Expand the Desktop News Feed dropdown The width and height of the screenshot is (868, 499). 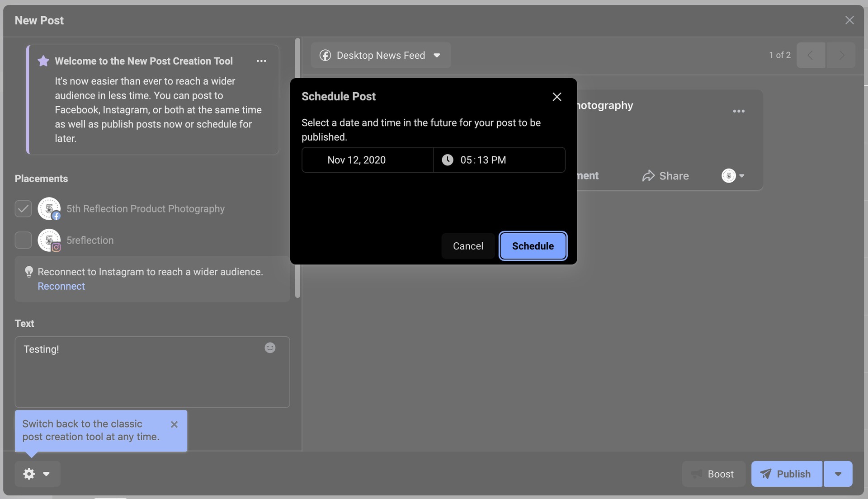pyautogui.click(x=381, y=55)
